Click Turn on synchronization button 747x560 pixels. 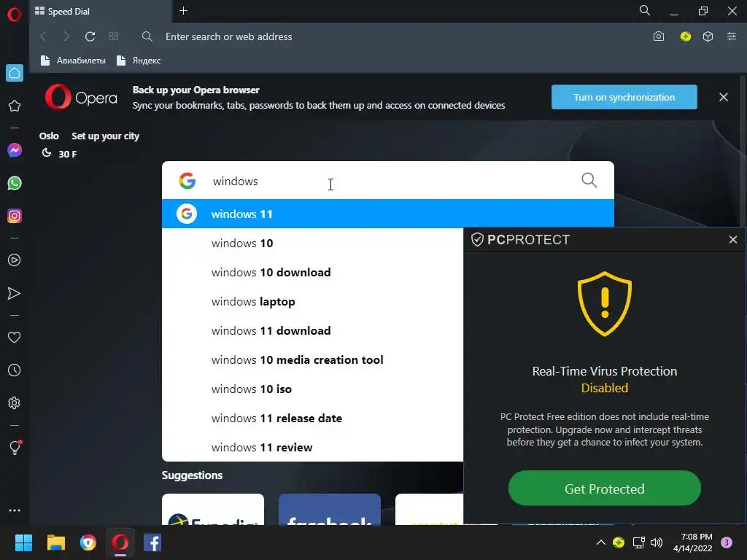(624, 97)
